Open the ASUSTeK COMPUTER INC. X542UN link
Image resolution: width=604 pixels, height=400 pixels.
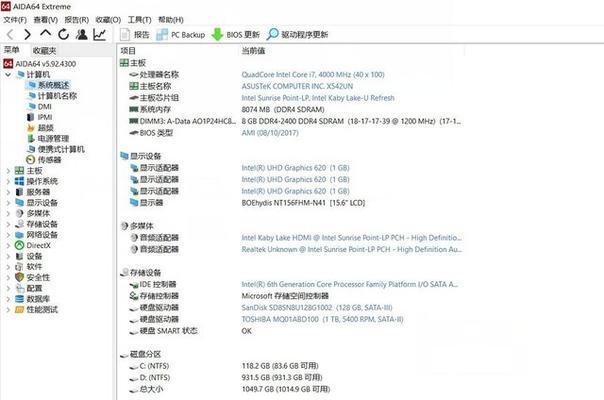pos(297,86)
